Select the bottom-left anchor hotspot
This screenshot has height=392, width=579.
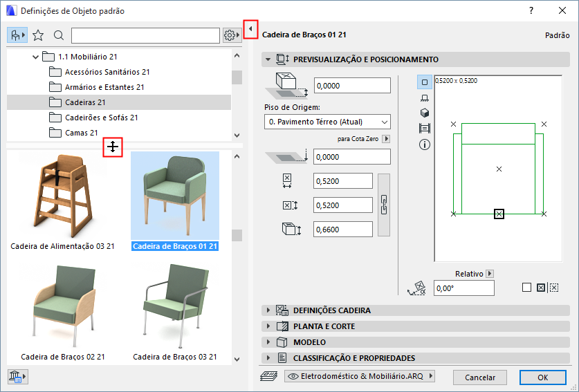pos(454,214)
